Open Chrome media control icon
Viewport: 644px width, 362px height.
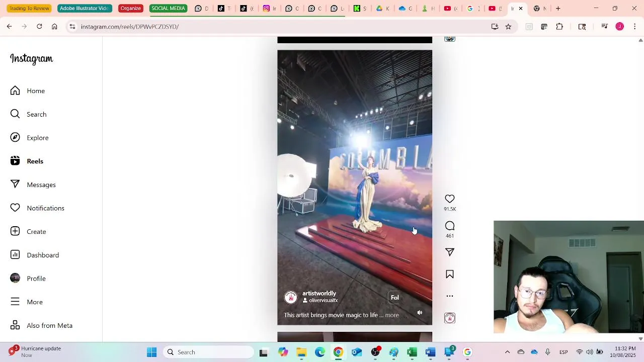tap(604, 27)
